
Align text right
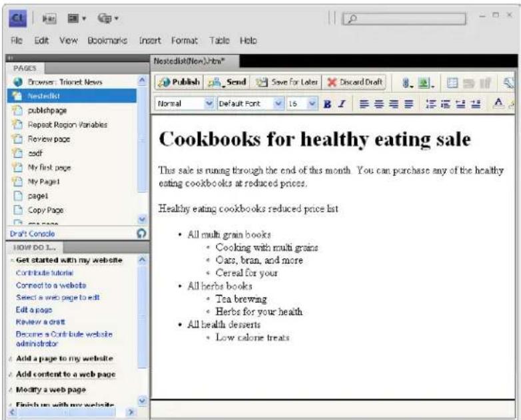394,104
